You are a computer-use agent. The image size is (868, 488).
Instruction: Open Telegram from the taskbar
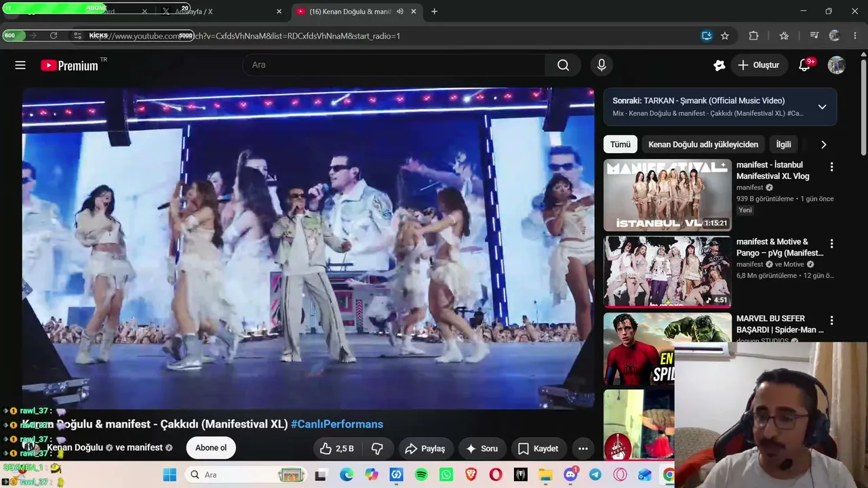click(595, 475)
